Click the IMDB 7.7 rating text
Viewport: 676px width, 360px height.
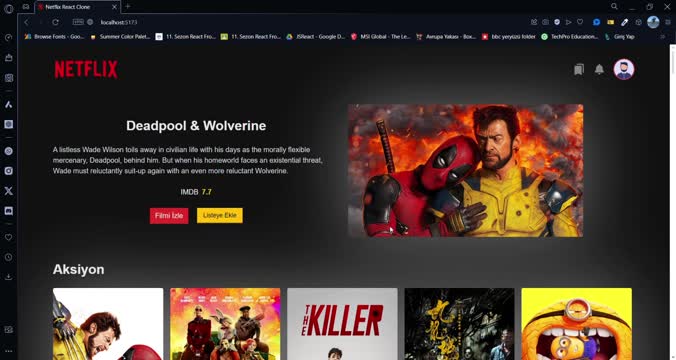tap(196, 192)
